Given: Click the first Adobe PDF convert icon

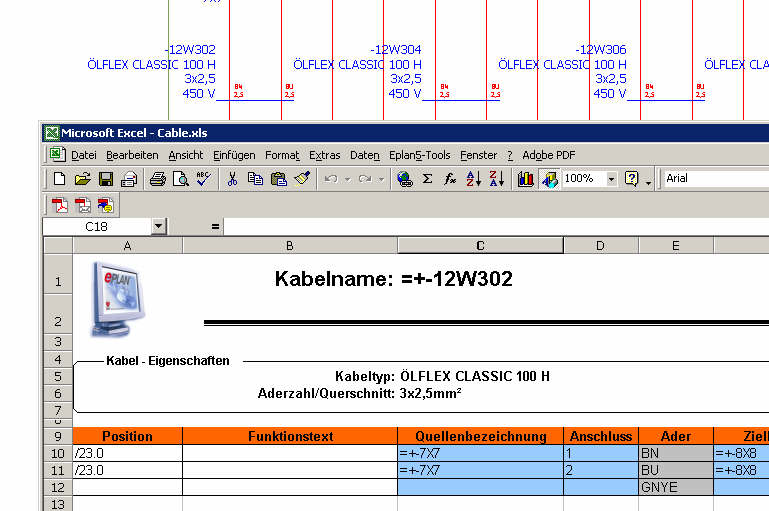Looking at the screenshot, I should 60,205.
